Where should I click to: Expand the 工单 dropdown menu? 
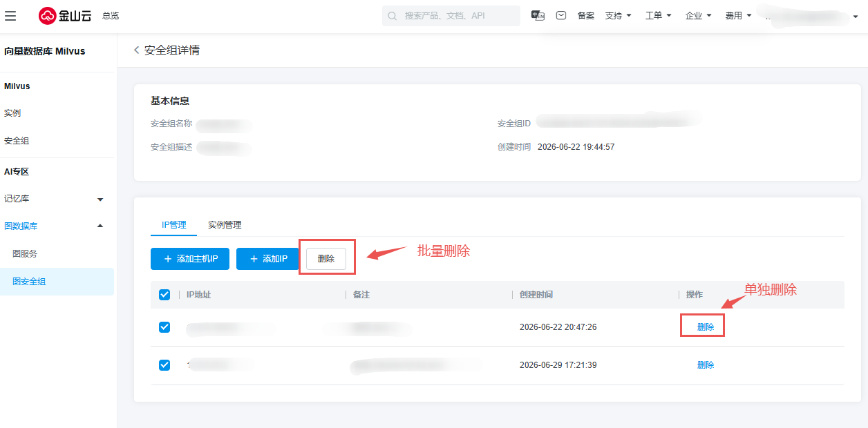click(659, 15)
